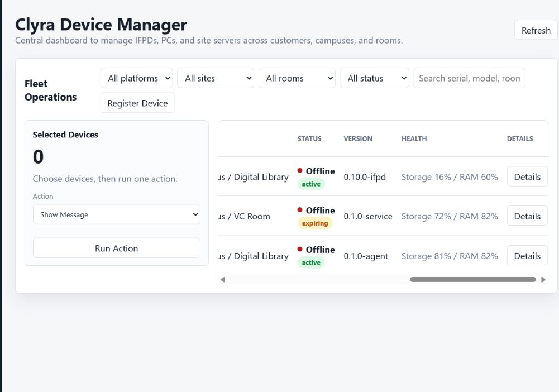Click version text 0.1.0-agent
559x392 pixels.
coord(366,256)
